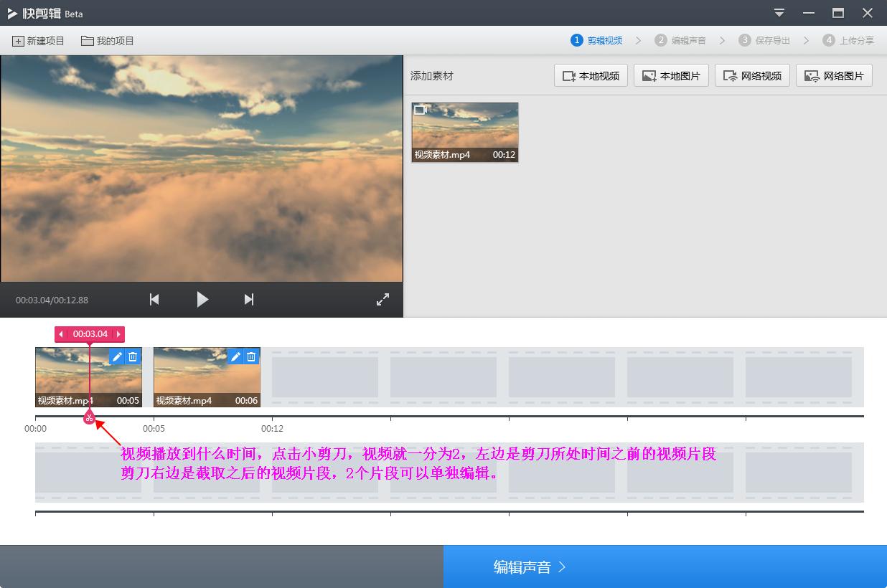This screenshot has height=588, width=887.
Task: Play the video preview
Action: click(202, 300)
